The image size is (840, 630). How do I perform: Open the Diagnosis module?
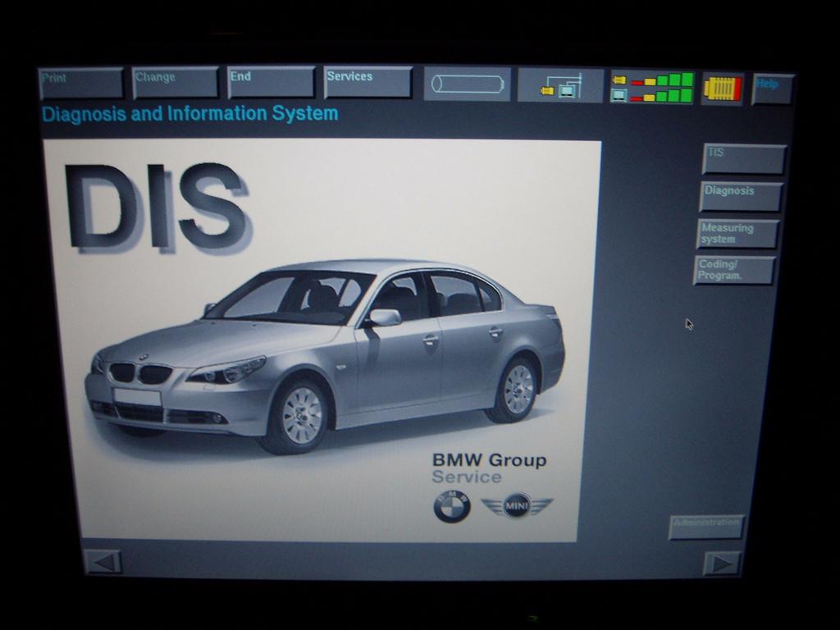click(x=741, y=197)
